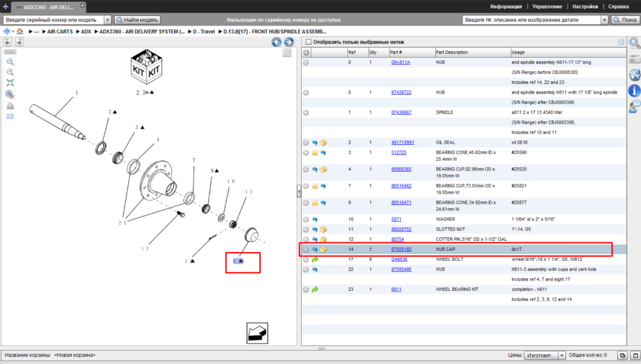Open ADX3360 - AIR DELIVERY SYSTEM breadcrumb
641x364 pixels.
[x=142, y=31]
